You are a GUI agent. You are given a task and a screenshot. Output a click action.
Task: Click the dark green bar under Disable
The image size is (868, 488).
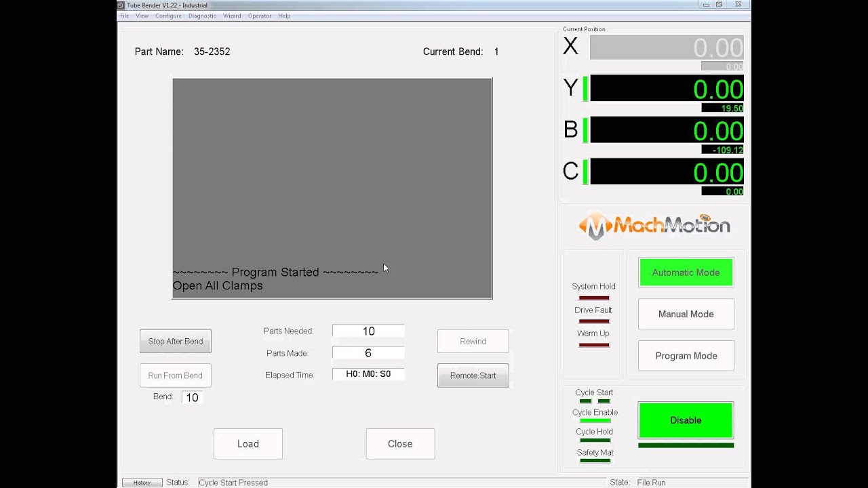tap(686, 445)
